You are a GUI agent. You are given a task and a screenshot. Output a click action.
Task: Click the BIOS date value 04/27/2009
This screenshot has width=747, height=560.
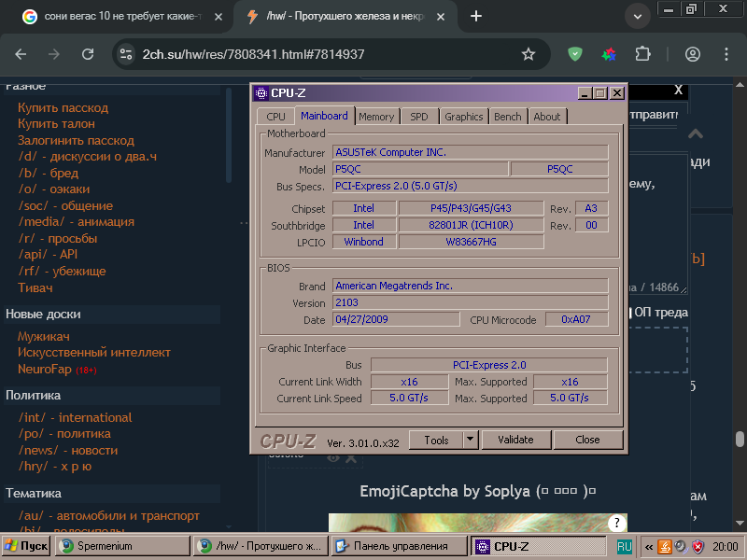tap(396, 319)
